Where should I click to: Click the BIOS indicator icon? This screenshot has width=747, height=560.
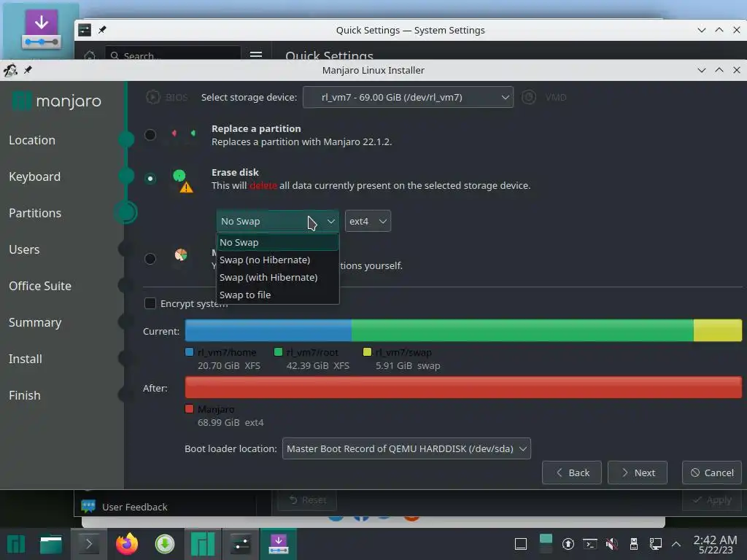(153, 97)
